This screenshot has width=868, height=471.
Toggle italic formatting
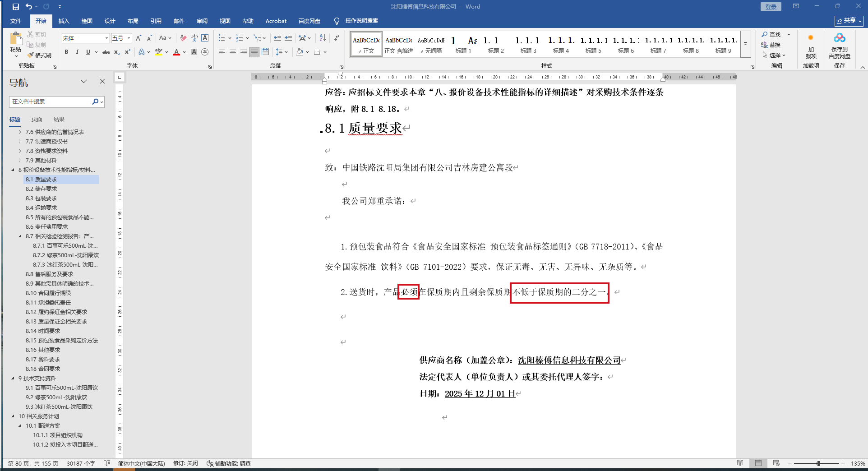77,52
